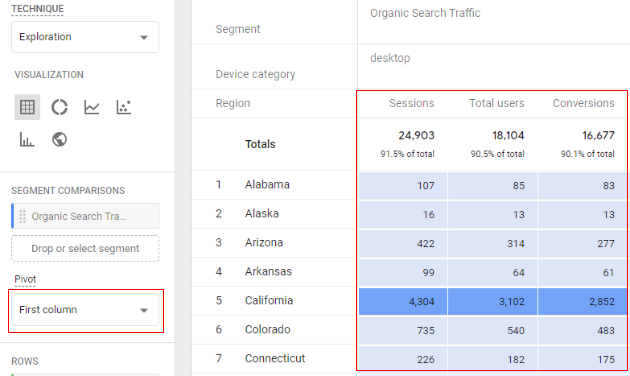Open the Pivot First column dropdown
The image size is (630, 376).
point(85,310)
